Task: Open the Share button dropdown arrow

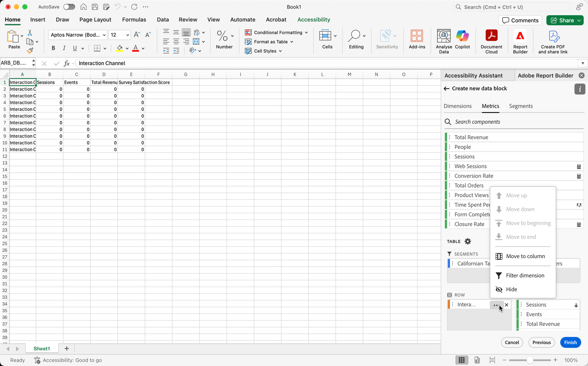Action: click(x=579, y=21)
